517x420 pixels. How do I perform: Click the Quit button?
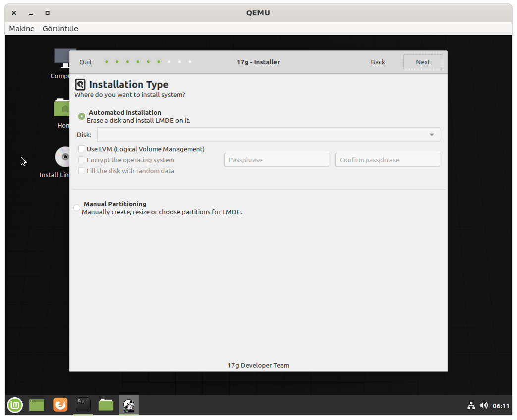(x=86, y=62)
